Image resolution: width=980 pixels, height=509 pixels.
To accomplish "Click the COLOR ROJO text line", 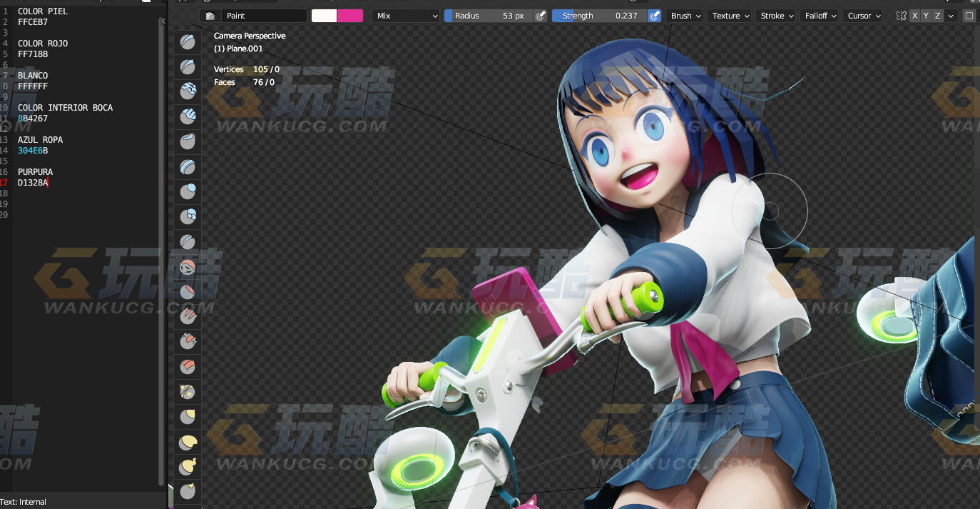I will 43,44.
